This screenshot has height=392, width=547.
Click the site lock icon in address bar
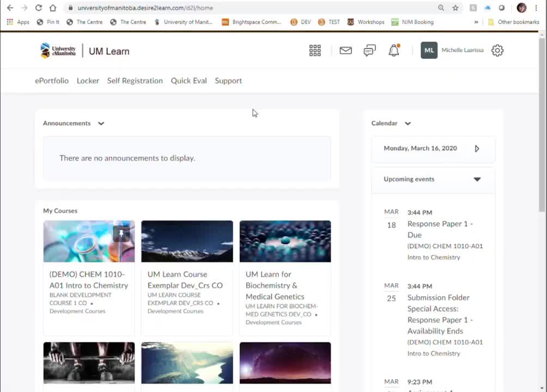tap(70, 8)
